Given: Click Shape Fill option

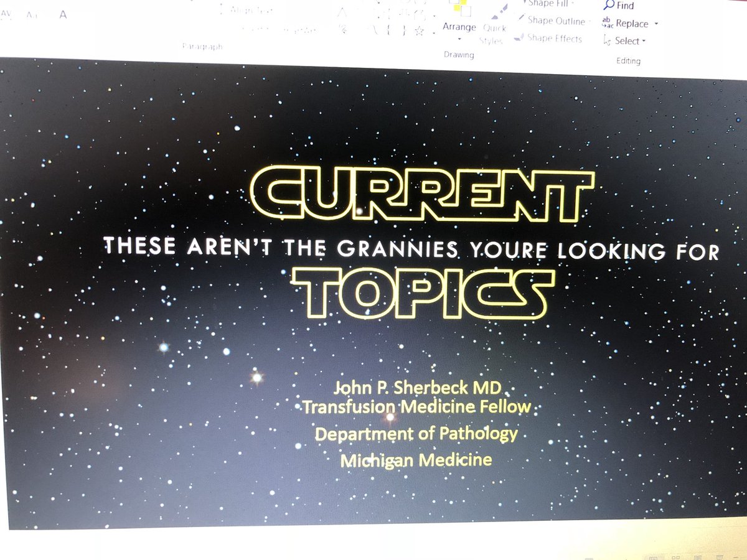Looking at the screenshot, I should click(x=548, y=4).
